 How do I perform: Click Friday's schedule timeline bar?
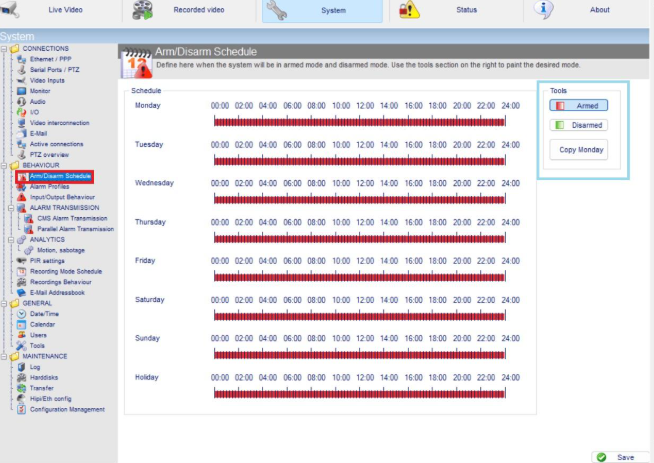pos(360,277)
